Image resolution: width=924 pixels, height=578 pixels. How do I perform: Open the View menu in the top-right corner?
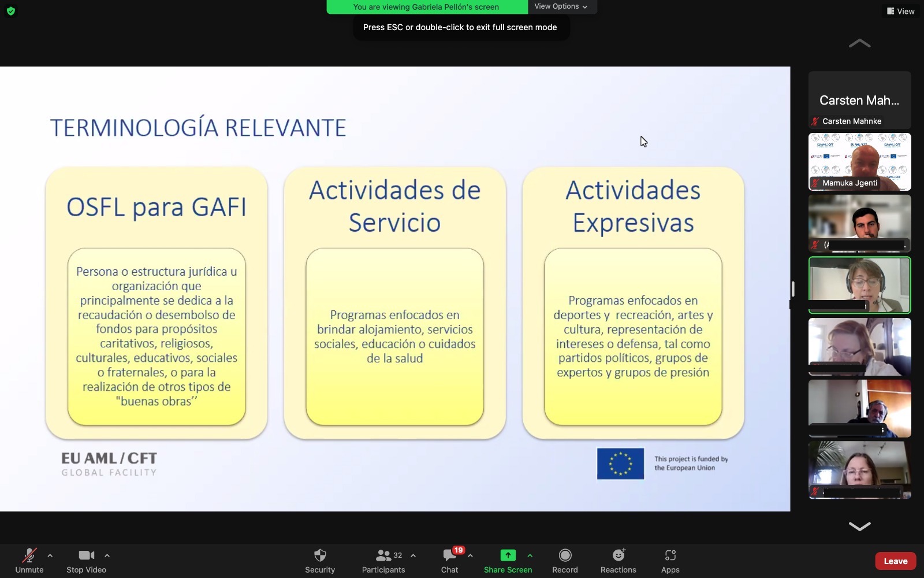tap(900, 11)
